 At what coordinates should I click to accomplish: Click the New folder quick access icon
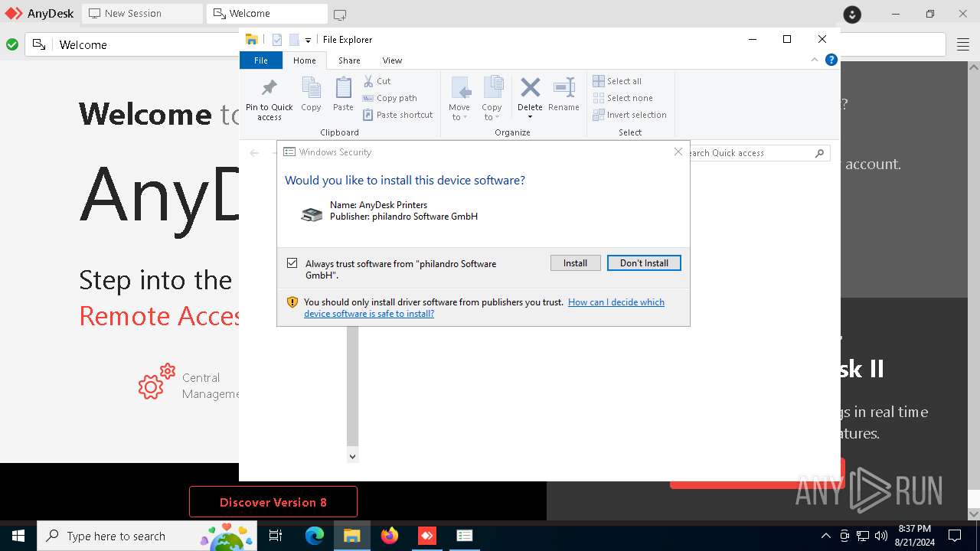click(x=294, y=40)
